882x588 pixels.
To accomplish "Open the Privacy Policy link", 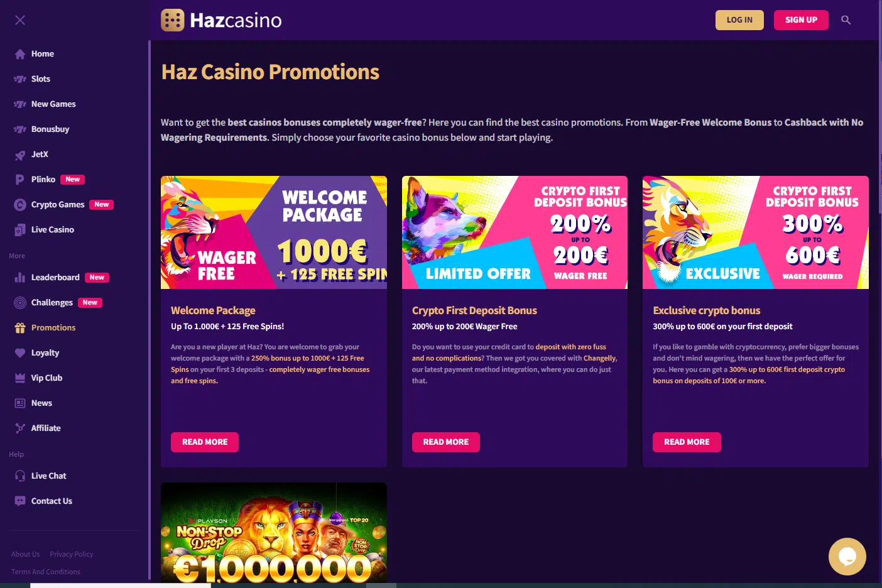I will point(72,554).
